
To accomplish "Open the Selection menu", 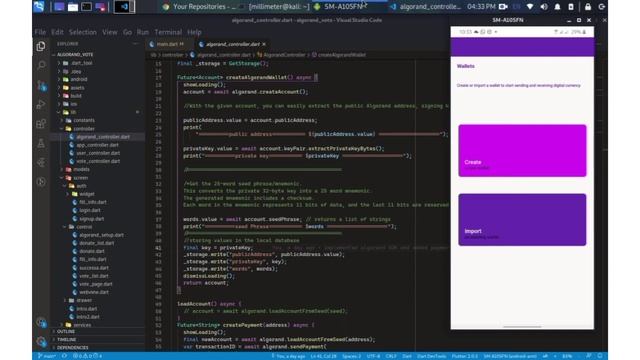I will point(82,32).
